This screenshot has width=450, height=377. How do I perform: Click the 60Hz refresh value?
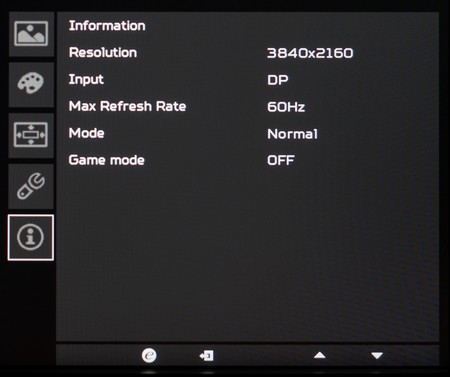tap(286, 107)
